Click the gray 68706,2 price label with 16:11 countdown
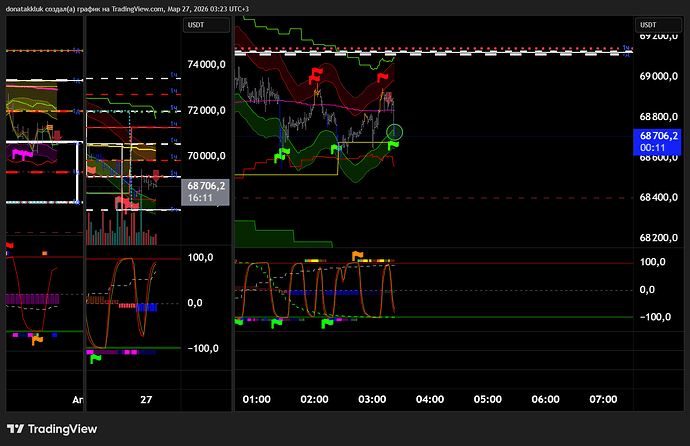The height and width of the screenshot is (446, 690). [x=206, y=191]
